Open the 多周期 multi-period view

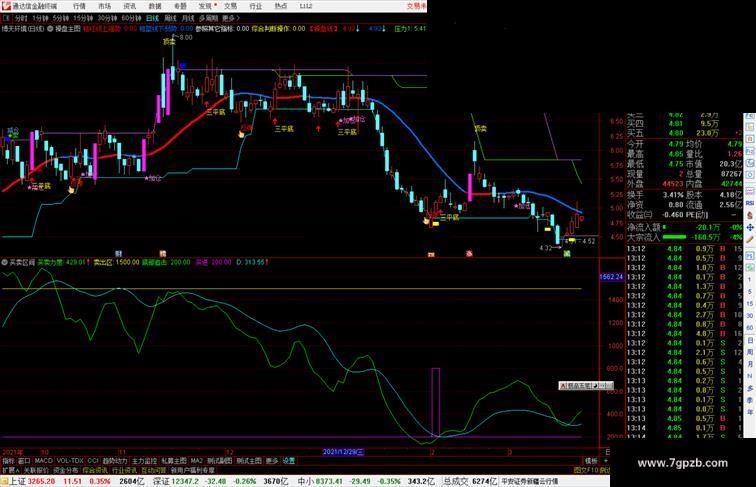[208, 18]
